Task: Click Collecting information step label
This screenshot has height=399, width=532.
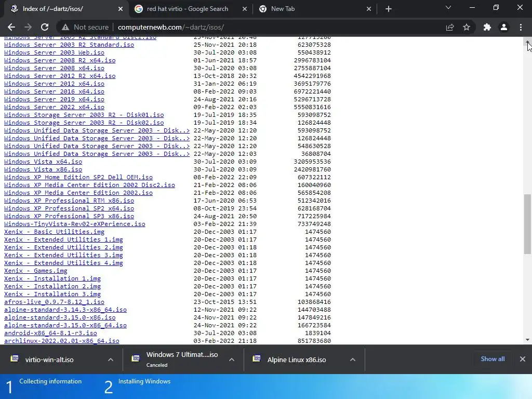Action: [50, 382]
